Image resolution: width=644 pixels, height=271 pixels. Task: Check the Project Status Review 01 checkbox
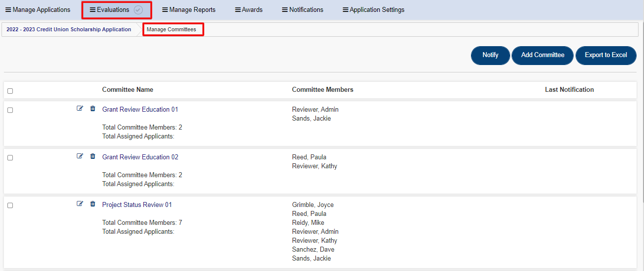[x=10, y=205]
